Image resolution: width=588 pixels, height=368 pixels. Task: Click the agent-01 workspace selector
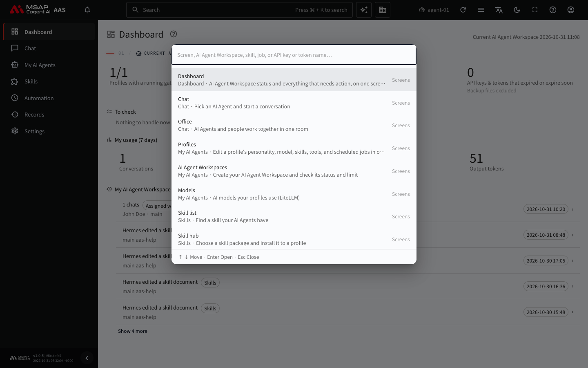tap(434, 10)
